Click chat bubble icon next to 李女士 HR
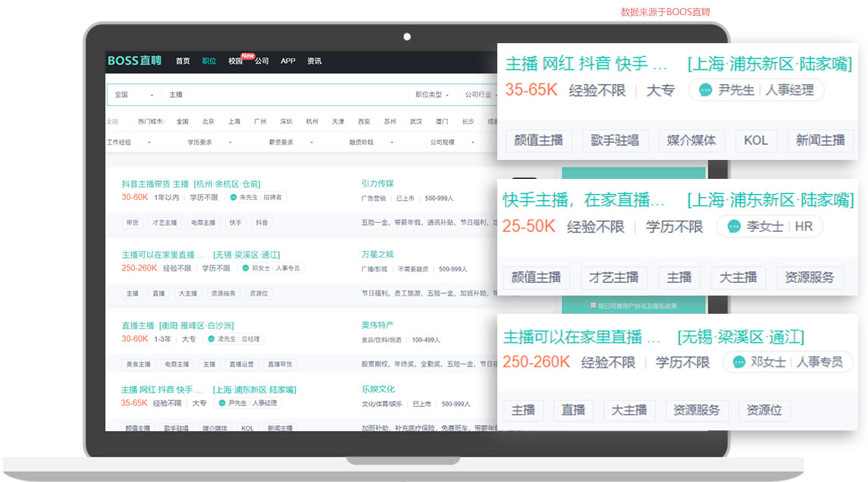 (733, 227)
